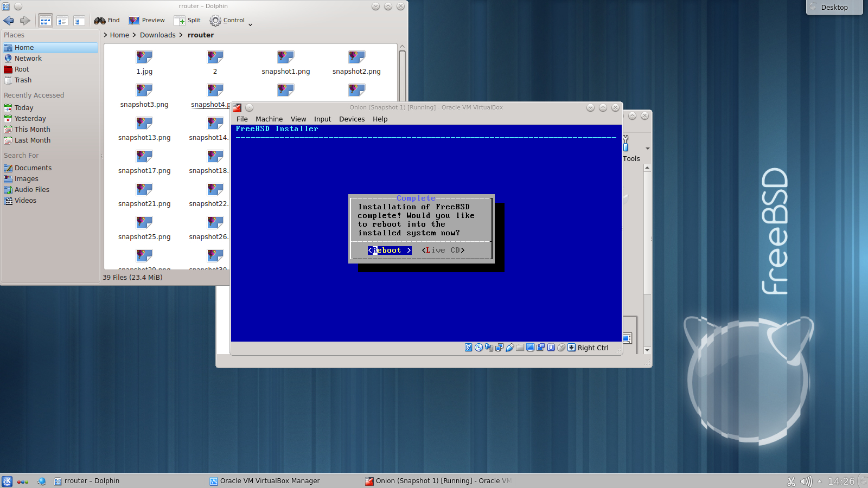The width and height of the screenshot is (868, 488).
Task: Select snapshot17.png file
Action: click(144, 163)
